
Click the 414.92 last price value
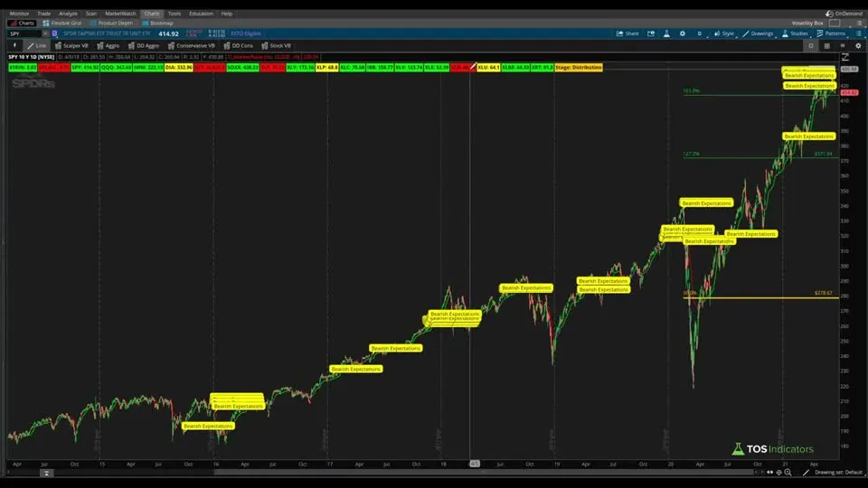coord(168,33)
